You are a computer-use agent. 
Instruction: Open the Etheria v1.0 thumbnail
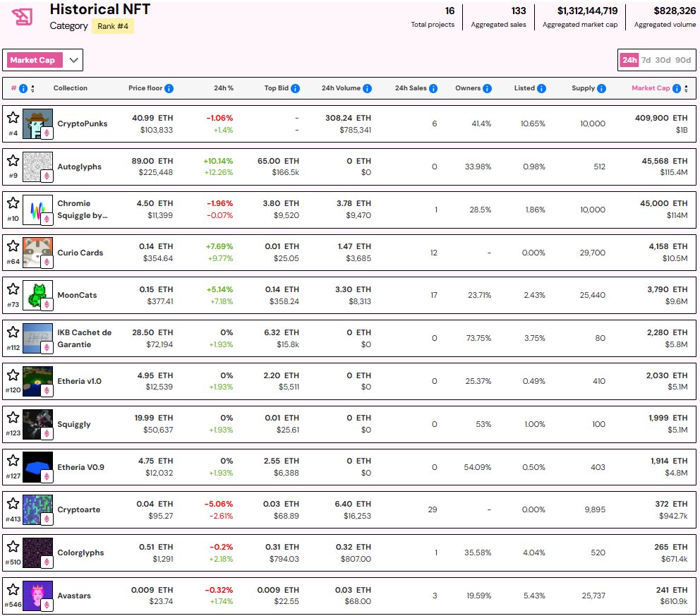[x=37, y=381]
